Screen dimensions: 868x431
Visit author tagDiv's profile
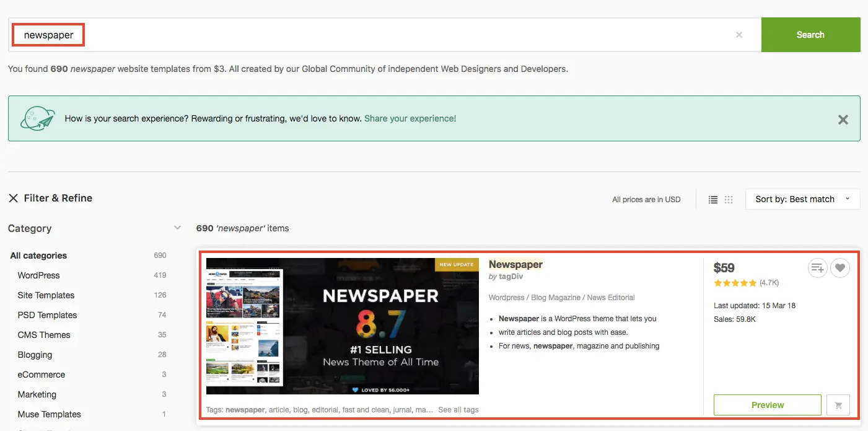pyautogui.click(x=511, y=277)
